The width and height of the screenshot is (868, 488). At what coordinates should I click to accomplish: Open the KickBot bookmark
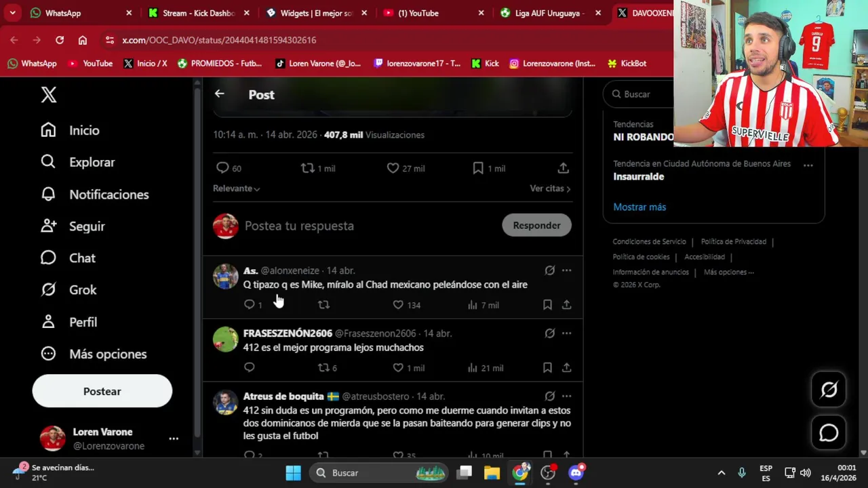click(627, 63)
